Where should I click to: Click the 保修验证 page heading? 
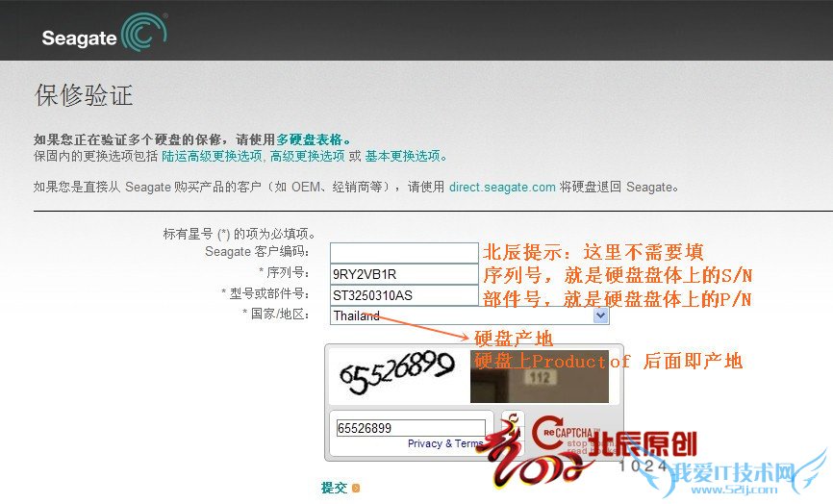coord(84,95)
